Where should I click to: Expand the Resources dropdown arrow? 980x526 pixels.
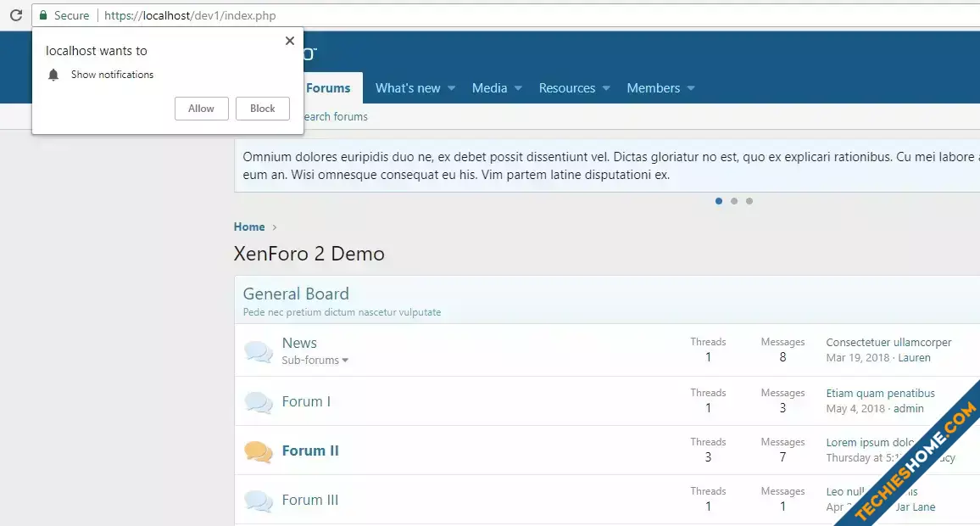[x=606, y=88]
